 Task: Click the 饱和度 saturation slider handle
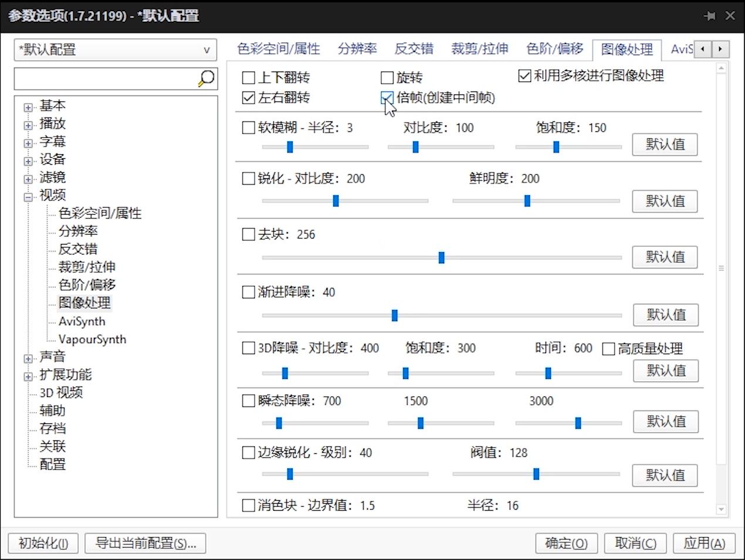point(555,147)
